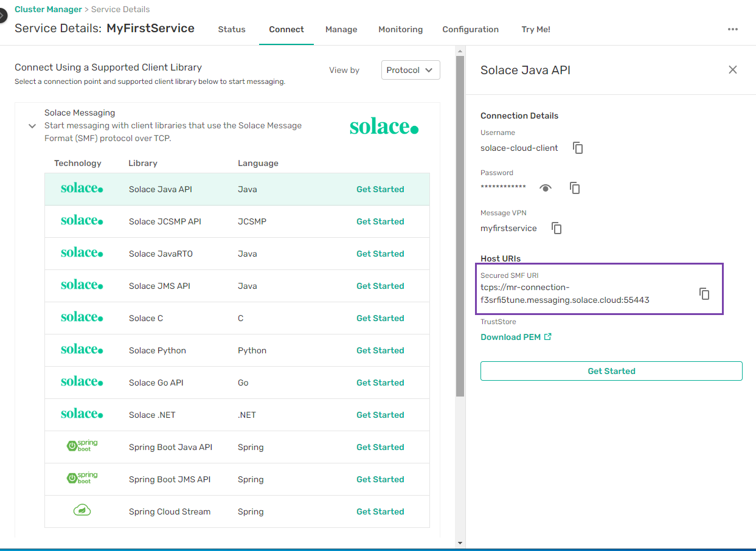Collapse the Solace Messaging section
Image resolution: width=756 pixels, height=551 pixels.
(x=33, y=126)
